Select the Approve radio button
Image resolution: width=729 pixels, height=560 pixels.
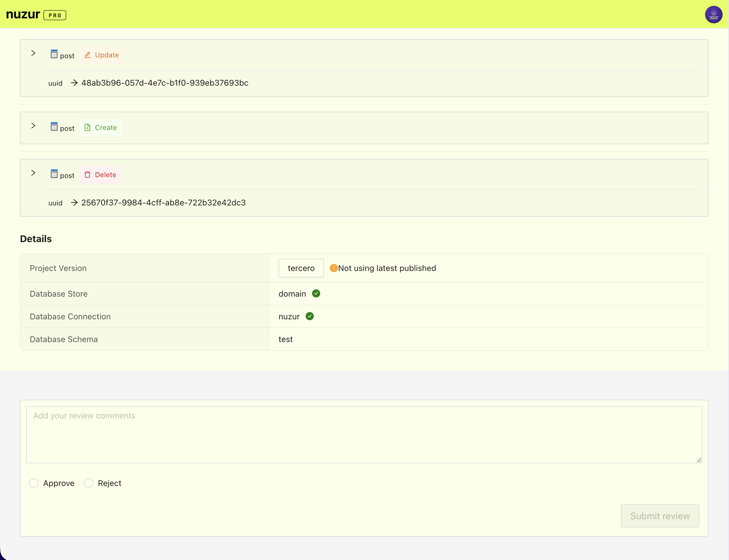(x=34, y=483)
